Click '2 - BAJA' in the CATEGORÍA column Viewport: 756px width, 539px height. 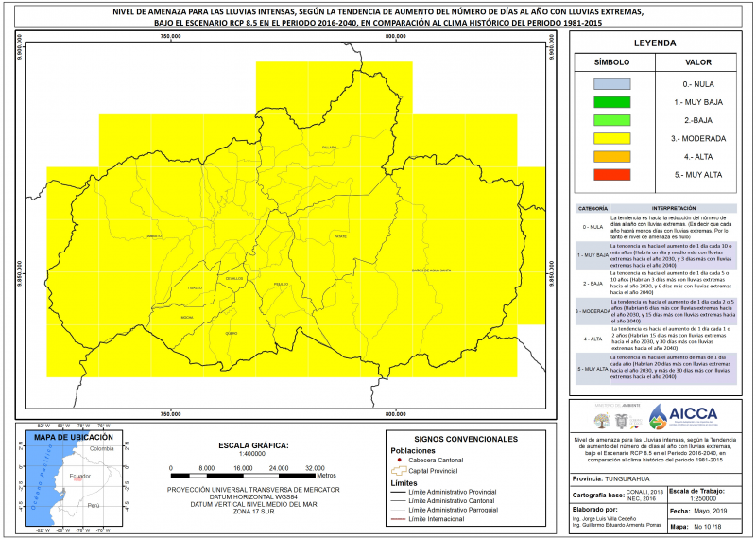593,284
